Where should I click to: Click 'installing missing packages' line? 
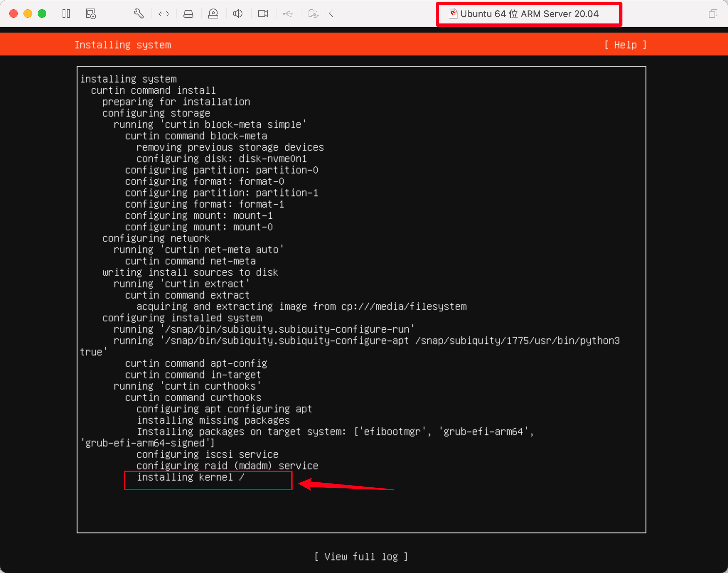213,420
